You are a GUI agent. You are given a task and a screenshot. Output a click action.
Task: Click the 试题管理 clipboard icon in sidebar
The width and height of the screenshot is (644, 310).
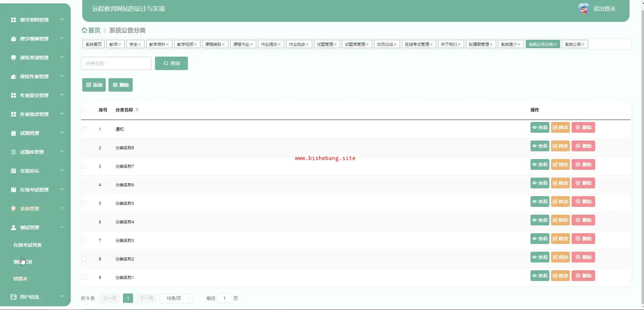13,133
